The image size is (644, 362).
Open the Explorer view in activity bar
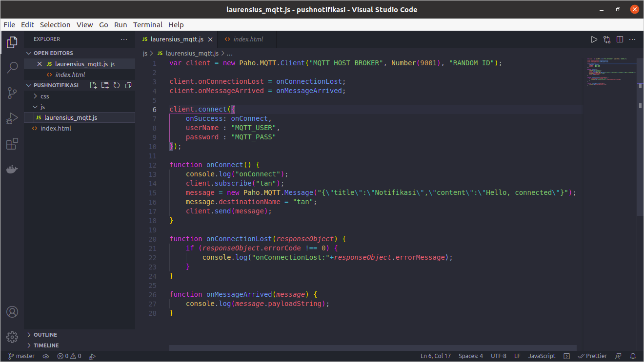[x=12, y=42]
